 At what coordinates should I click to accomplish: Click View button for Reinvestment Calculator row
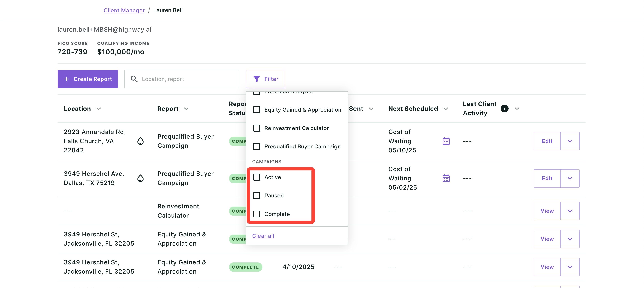pos(547,211)
